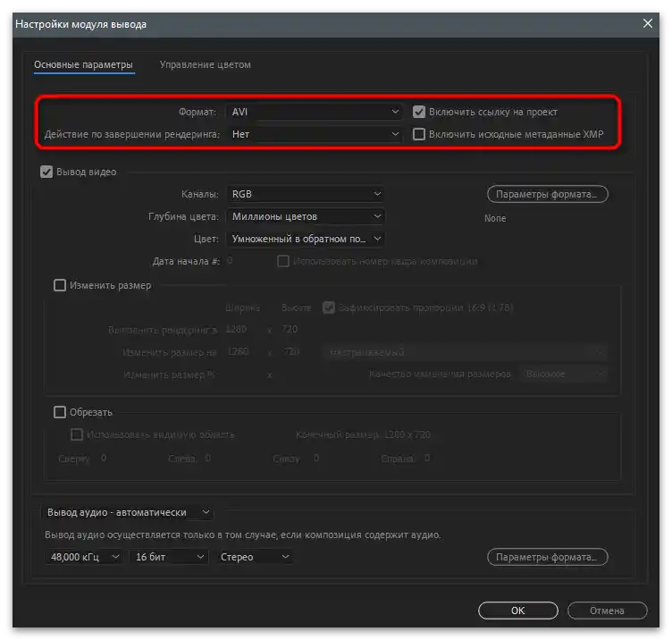Click the Справа crop value field
This screenshot has width=672, height=640.
(427, 458)
